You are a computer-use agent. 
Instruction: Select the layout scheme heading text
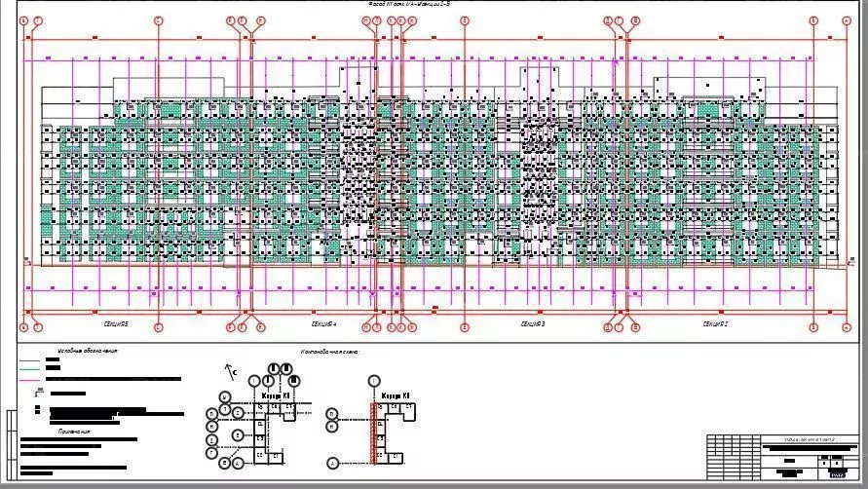[329, 350]
